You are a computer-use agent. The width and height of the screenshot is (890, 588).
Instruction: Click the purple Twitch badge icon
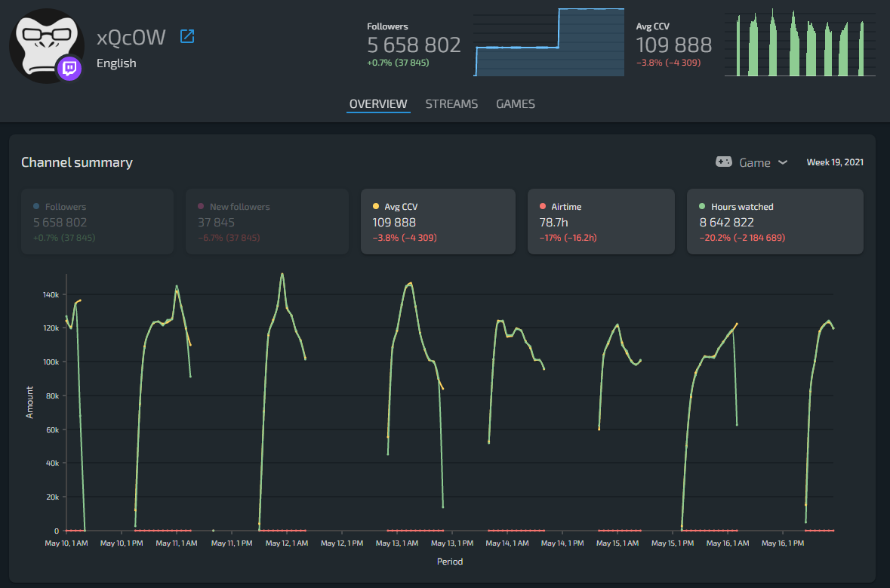[69, 69]
